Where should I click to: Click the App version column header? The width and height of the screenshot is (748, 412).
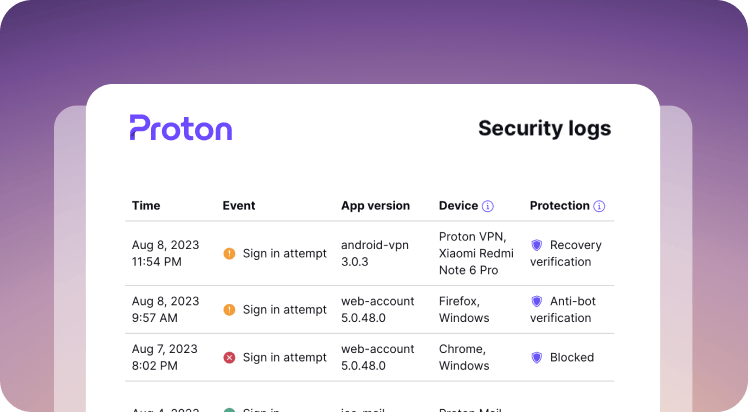(x=375, y=206)
